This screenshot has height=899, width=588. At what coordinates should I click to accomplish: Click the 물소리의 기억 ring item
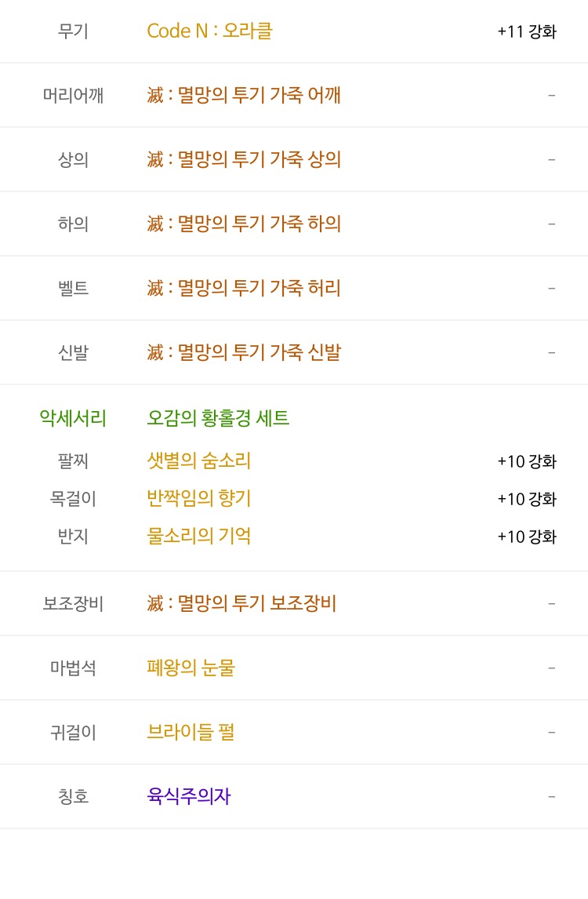[x=198, y=537]
